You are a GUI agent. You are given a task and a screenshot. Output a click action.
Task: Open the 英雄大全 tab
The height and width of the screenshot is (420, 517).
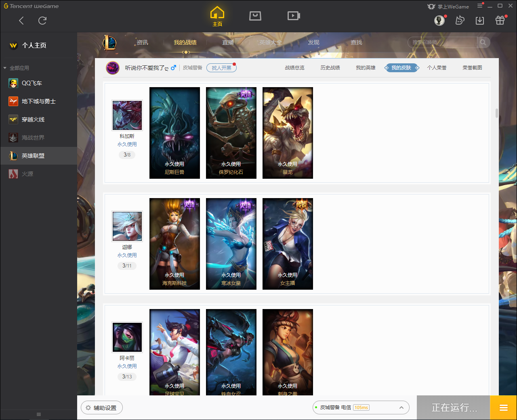pos(271,42)
